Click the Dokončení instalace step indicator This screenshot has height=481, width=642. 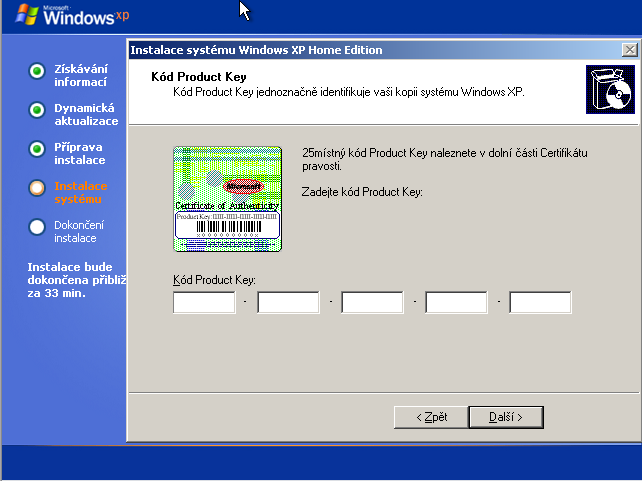point(37,227)
